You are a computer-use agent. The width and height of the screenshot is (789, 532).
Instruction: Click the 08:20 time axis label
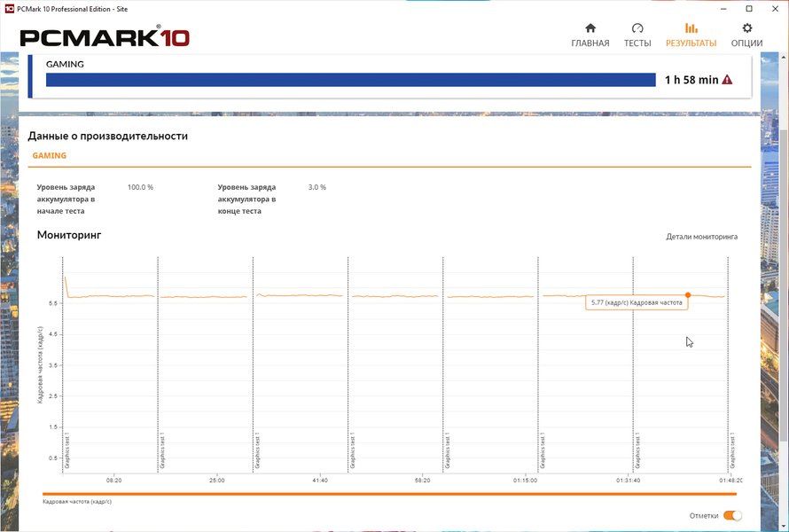click(x=114, y=481)
